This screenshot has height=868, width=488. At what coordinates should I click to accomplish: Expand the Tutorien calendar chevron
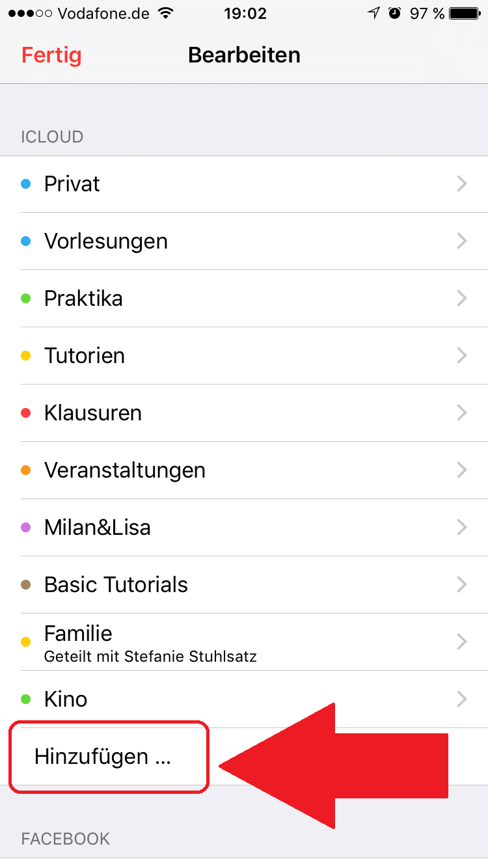tap(462, 356)
